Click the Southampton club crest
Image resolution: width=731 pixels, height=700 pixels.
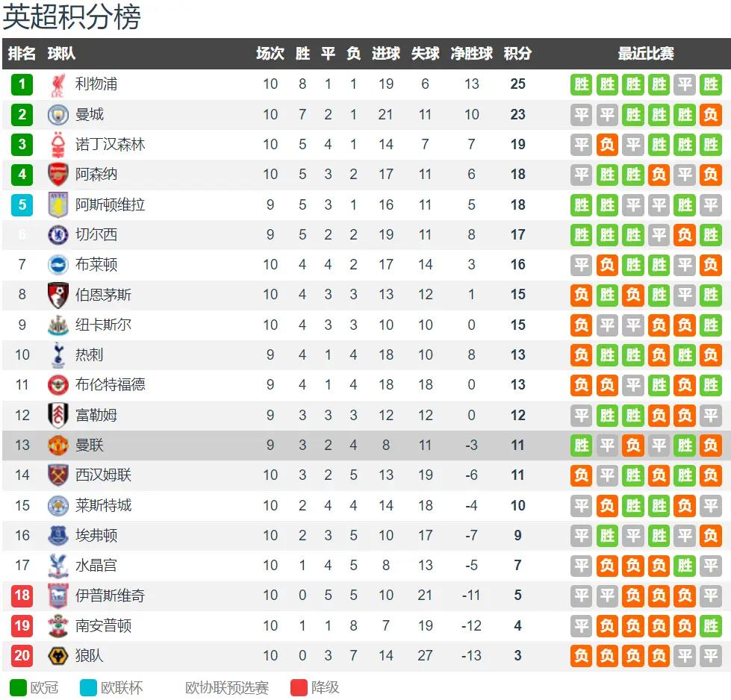pos(57,625)
